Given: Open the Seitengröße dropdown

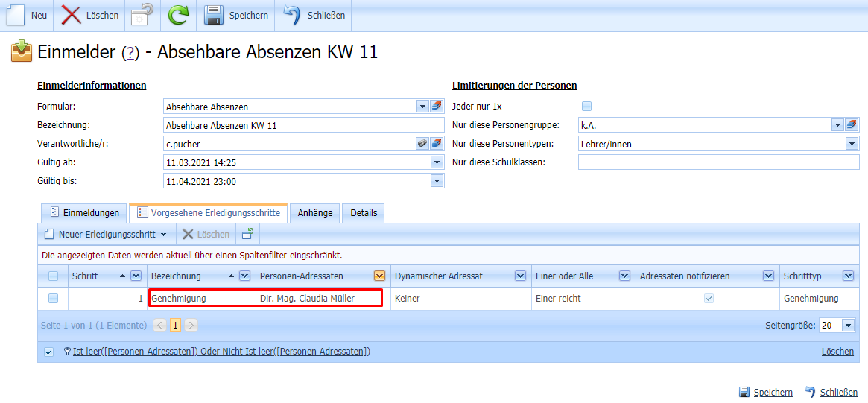Looking at the screenshot, I should (848, 326).
